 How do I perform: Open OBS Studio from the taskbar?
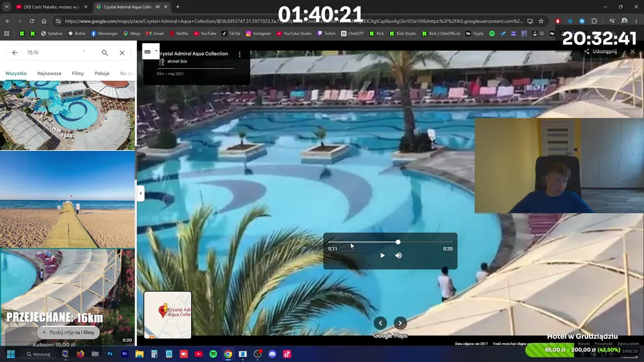click(x=258, y=354)
